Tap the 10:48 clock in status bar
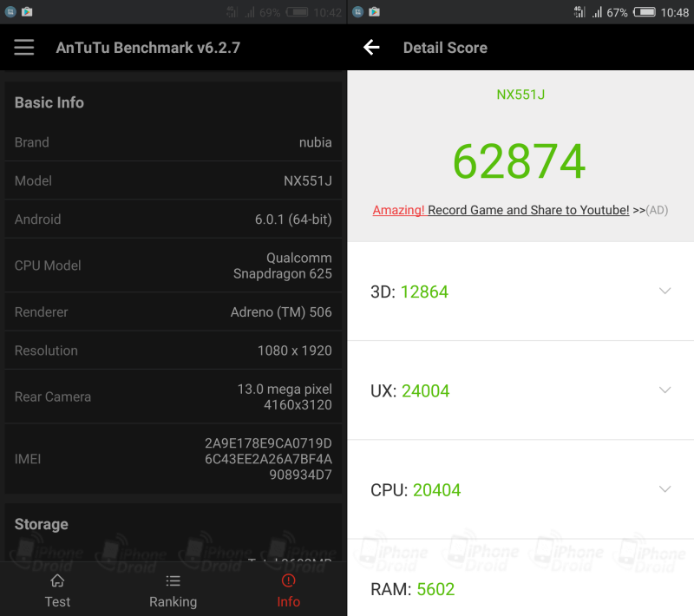Image resolution: width=694 pixels, height=616 pixels. [x=675, y=12]
